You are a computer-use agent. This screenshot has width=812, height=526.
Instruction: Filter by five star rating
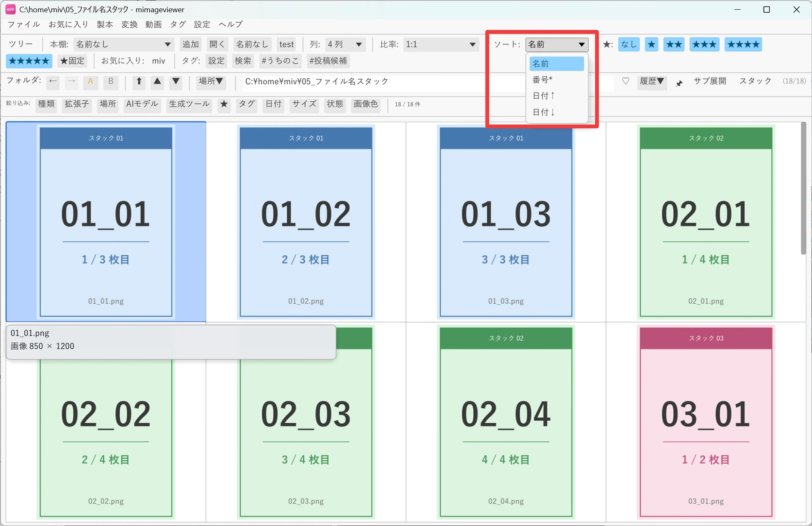pyautogui.click(x=29, y=61)
